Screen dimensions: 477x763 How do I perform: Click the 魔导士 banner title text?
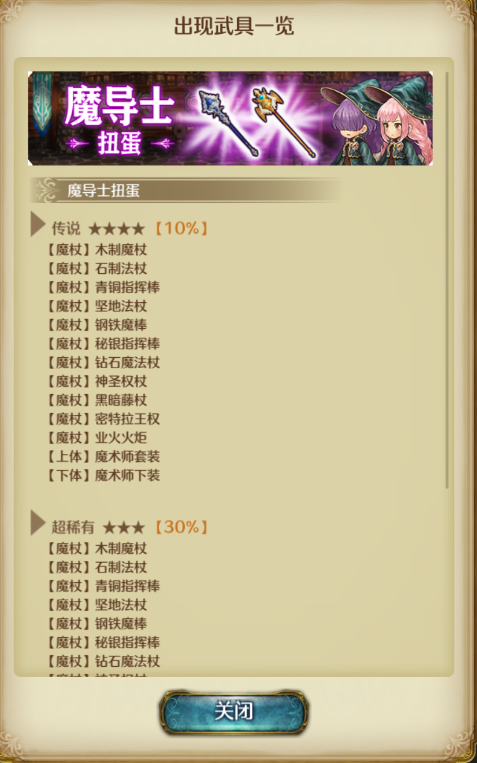[118, 106]
